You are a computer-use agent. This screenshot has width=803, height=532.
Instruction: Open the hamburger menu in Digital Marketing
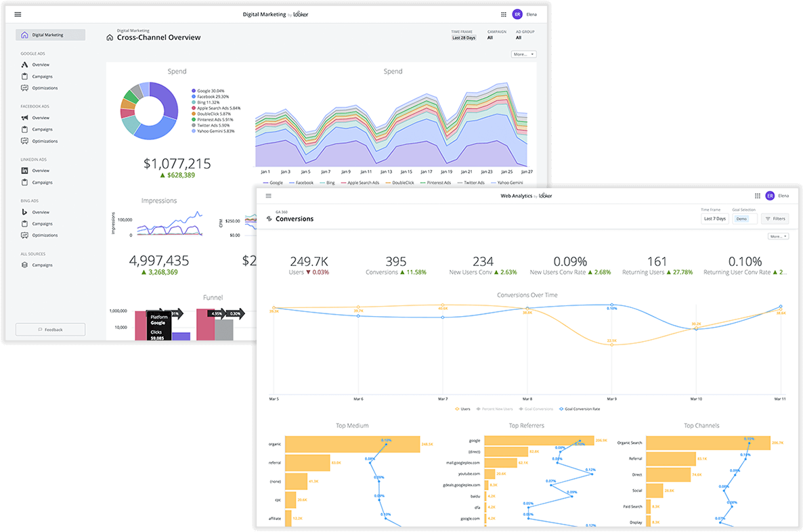coord(18,14)
